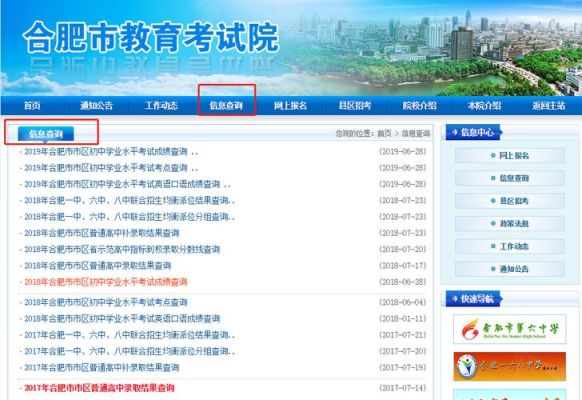Viewport: 582px width, 400px height.
Task: Click the 快速导航 sidebar header
Action: point(474,299)
